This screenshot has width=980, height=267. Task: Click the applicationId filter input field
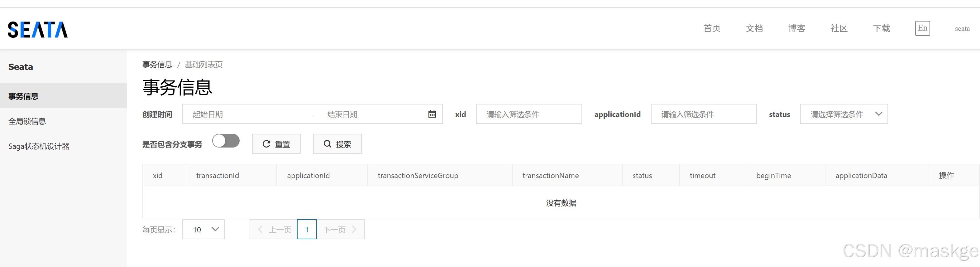pos(703,114)
